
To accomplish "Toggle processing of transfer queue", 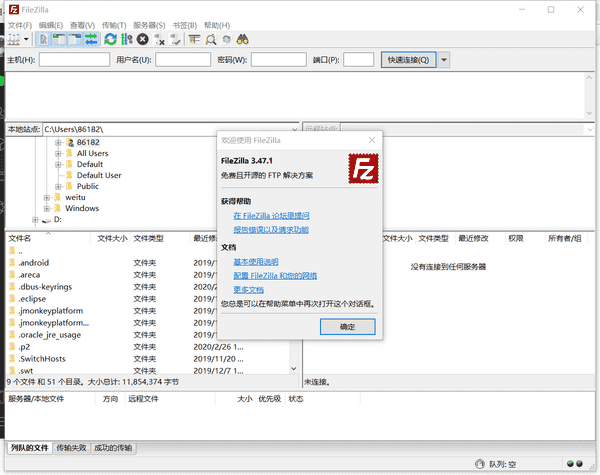I will tap(126, 39).
